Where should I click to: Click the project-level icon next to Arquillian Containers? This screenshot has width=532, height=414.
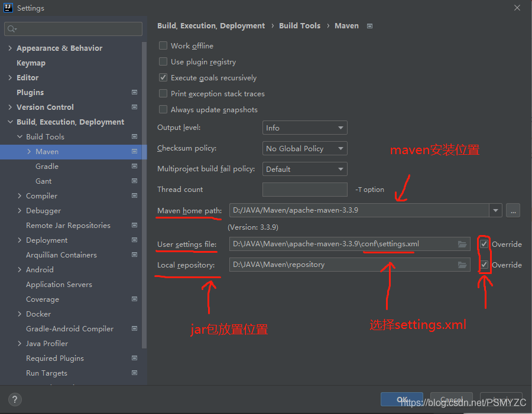(x=134, y=255)
